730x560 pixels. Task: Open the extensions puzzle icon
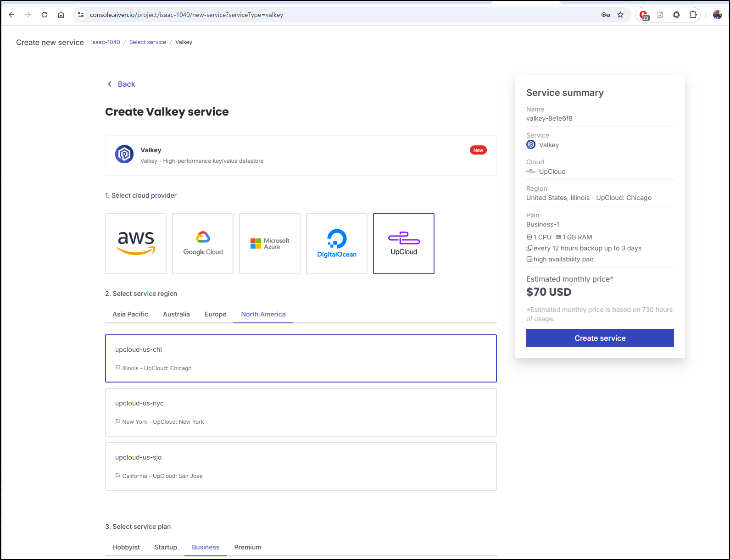click(693, 15)
